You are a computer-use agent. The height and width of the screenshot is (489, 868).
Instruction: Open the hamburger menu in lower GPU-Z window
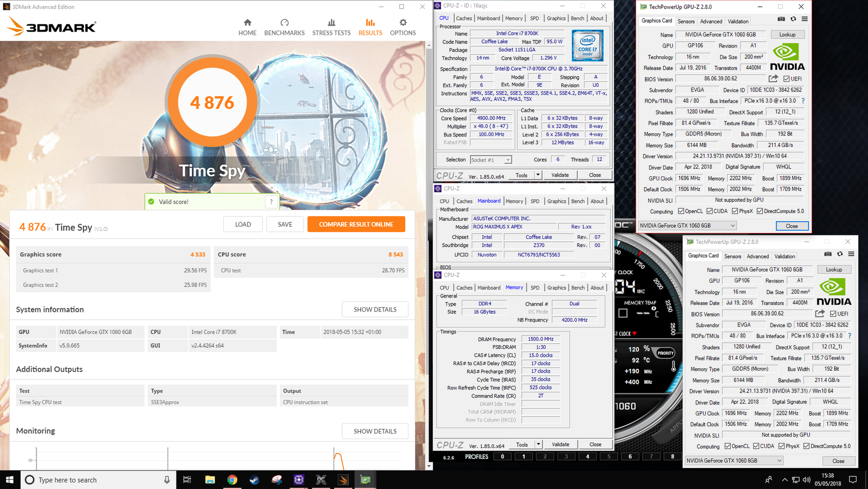pos(851,254)
